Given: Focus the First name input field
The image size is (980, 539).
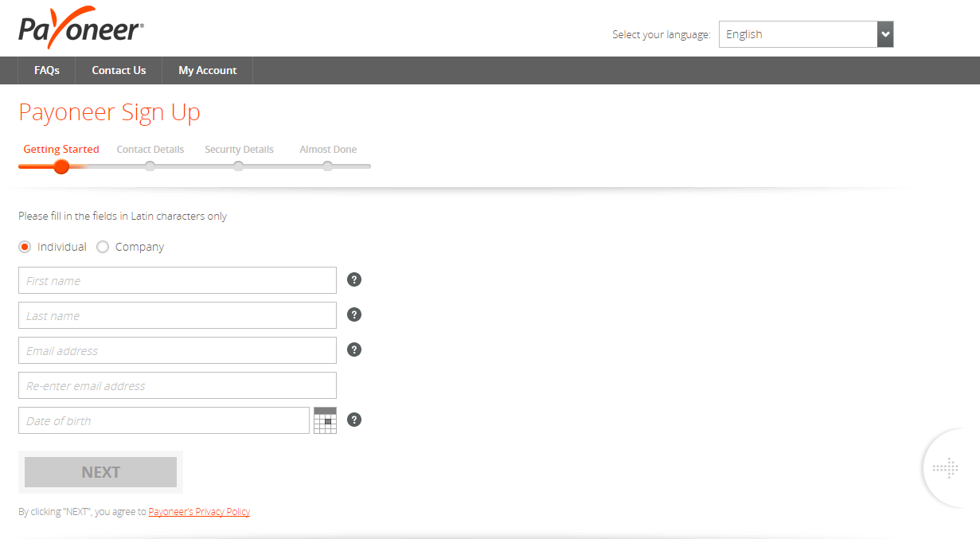Looking at the screenshot, I should (178, 280).
